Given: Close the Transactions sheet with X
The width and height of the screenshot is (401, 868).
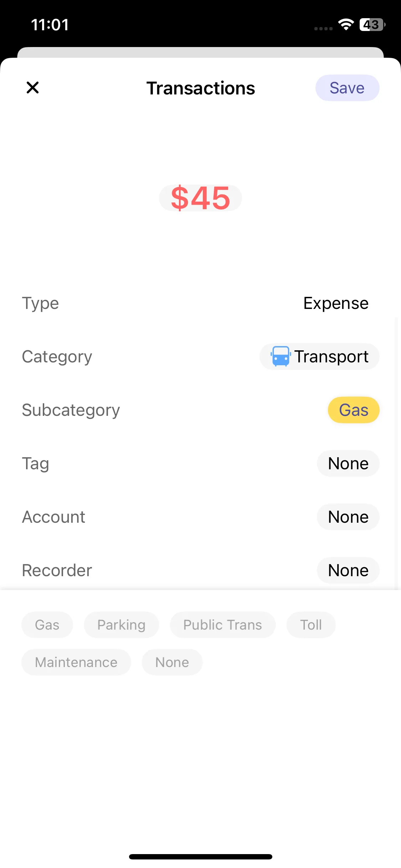Looking at the screenshot, I should point(32,88).
